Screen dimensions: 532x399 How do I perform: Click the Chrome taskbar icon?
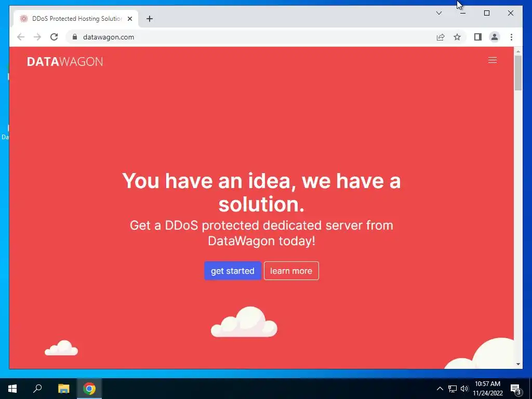[89, 389]
